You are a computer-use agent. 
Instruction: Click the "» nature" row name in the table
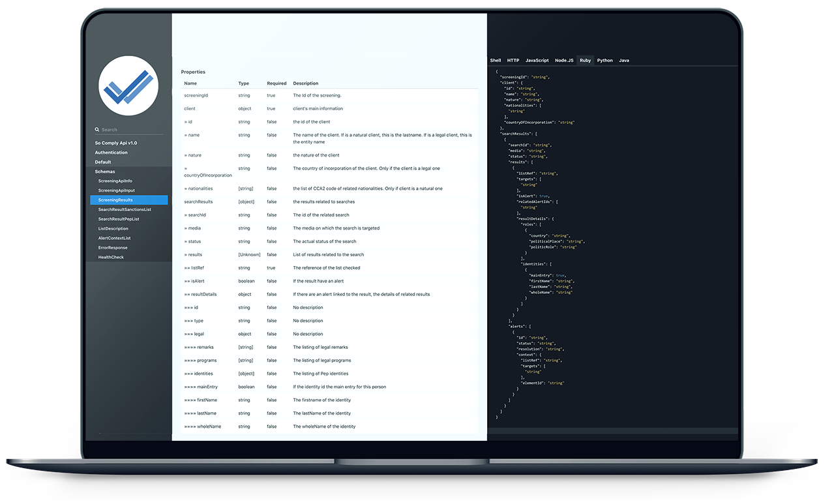[x=193, y=155]
